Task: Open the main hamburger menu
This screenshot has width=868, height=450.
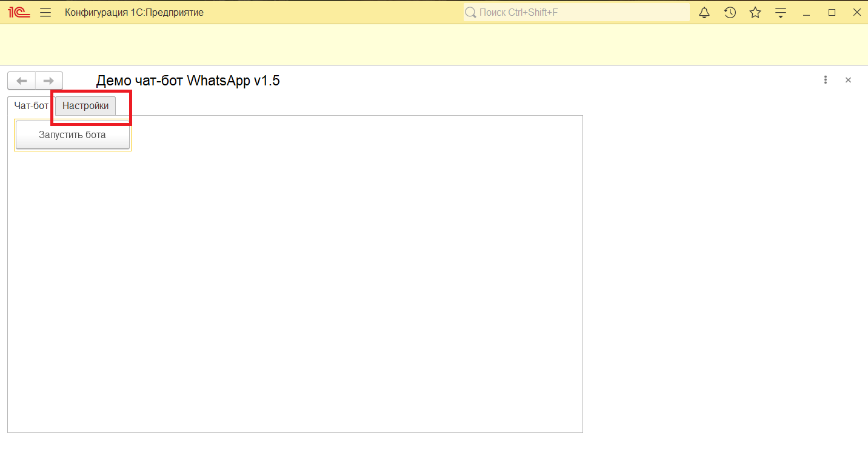Action: point(45,12)
